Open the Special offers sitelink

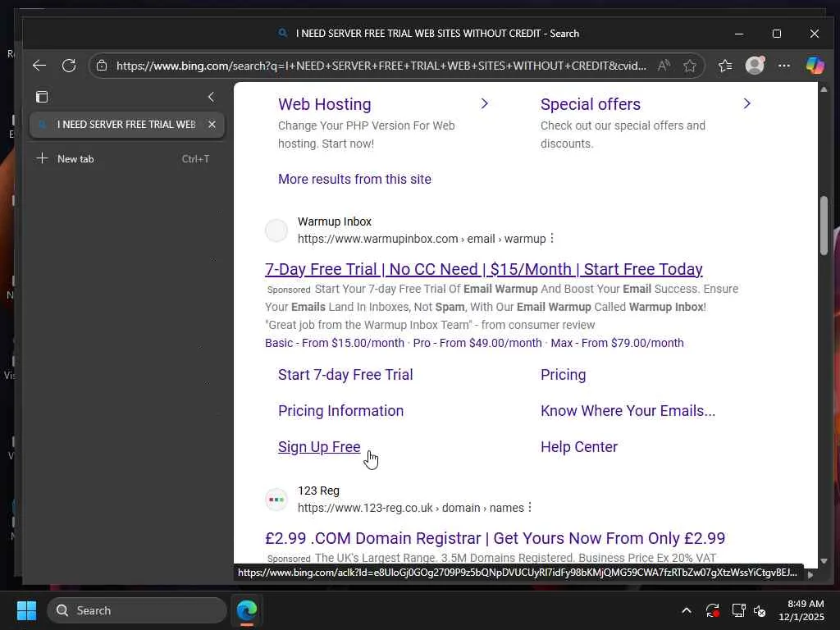click(591, 104)
